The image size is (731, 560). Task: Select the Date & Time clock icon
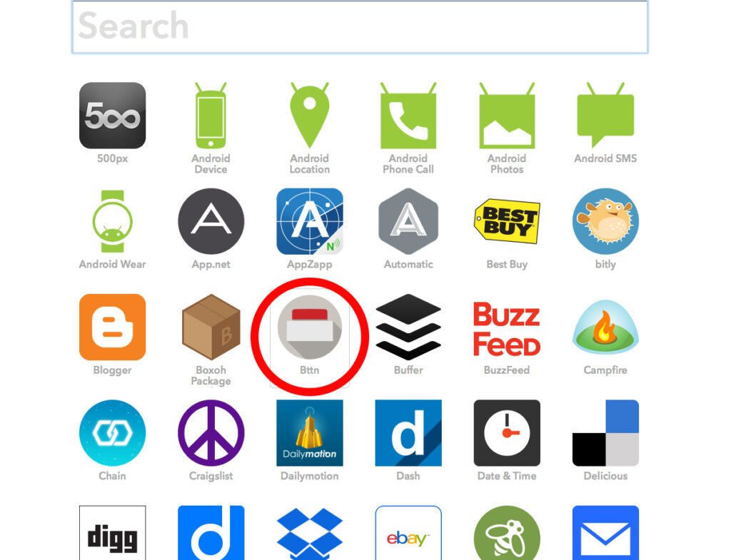507,433
